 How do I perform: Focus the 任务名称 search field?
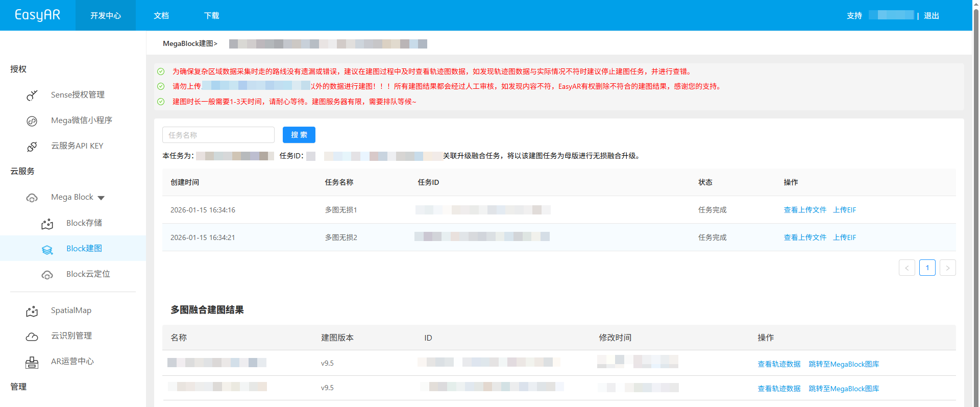click(x=218, y=135)
